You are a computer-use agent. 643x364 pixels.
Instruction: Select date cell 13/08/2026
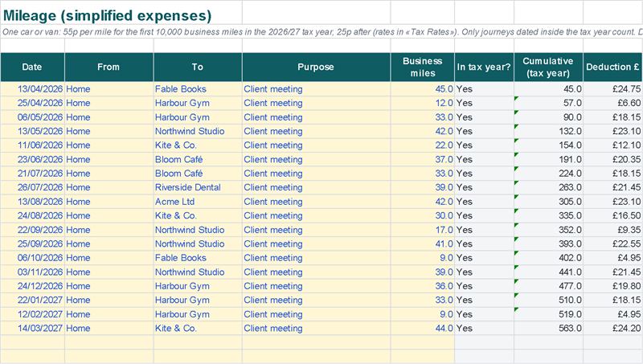coord(32,202)
